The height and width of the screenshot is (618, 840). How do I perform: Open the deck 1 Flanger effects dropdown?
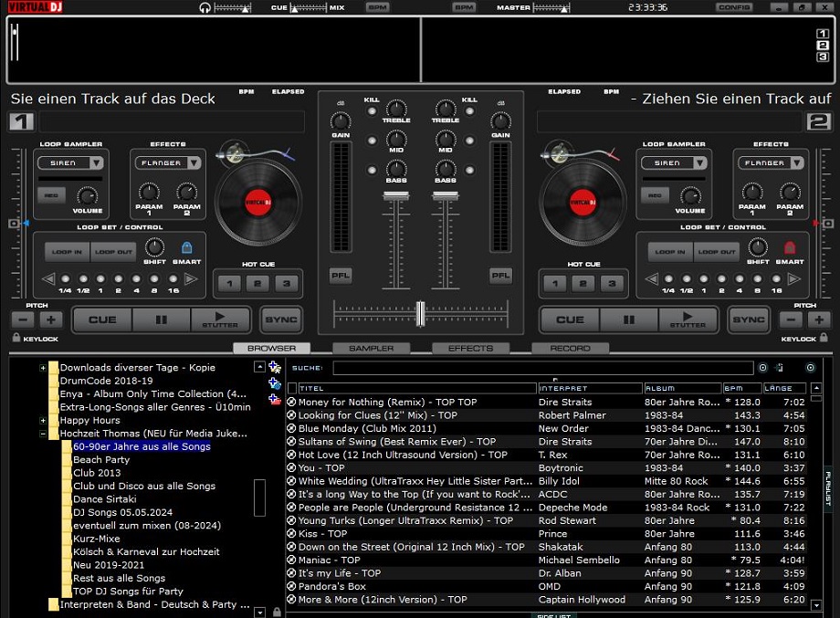194,162
